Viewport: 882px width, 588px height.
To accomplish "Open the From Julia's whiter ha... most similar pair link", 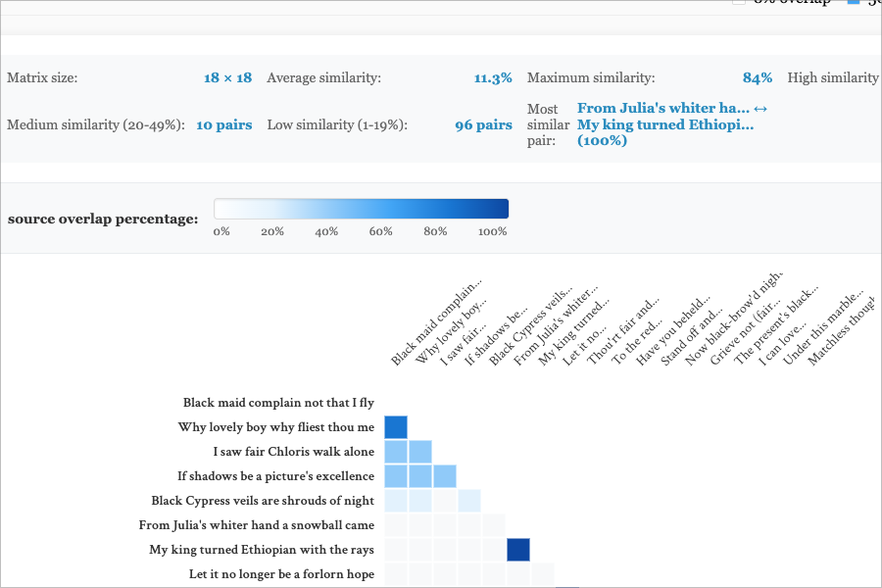I will click(x=663, y=108).
